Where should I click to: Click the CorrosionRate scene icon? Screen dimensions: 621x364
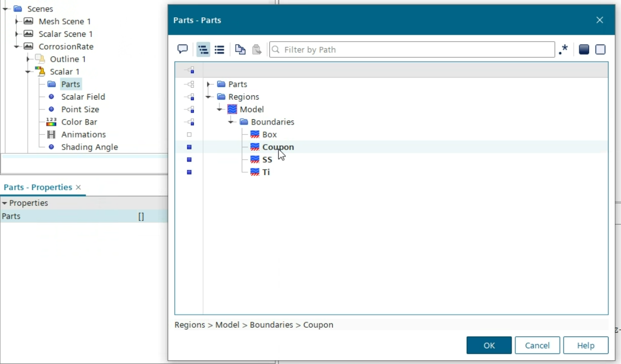coord(29,47)
